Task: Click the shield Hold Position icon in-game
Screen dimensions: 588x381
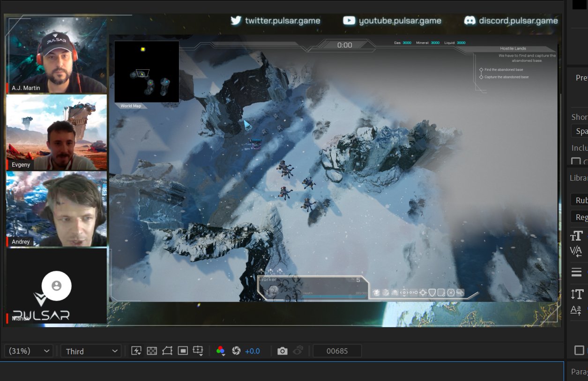Action: click(432, 293)
